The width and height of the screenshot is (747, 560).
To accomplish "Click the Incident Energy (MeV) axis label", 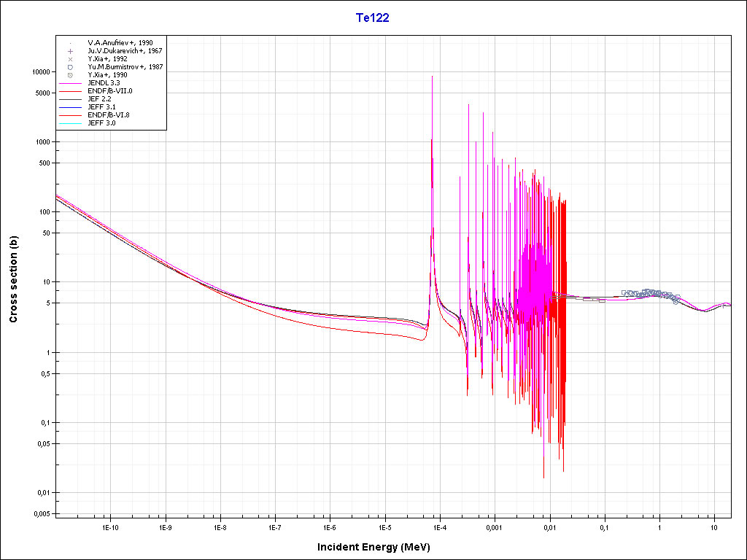I will [379, 547].
